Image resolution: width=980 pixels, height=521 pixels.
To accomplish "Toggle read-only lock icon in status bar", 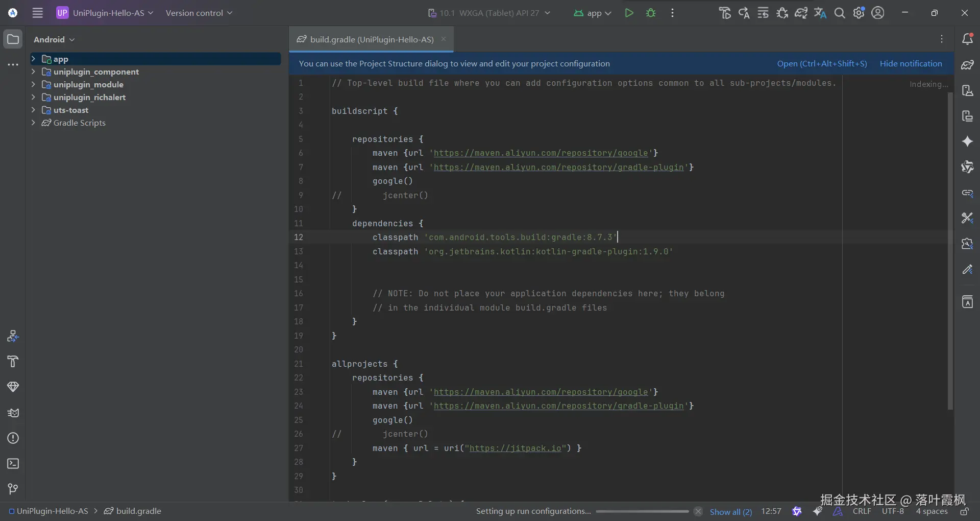I will tap(964, 511).
